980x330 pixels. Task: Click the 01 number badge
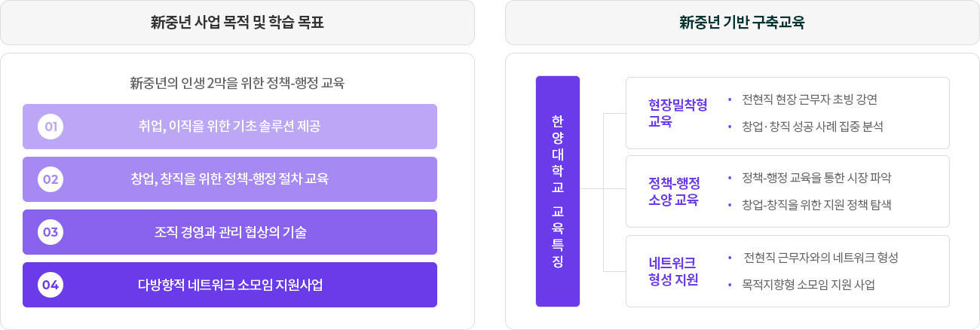point(51,127)
